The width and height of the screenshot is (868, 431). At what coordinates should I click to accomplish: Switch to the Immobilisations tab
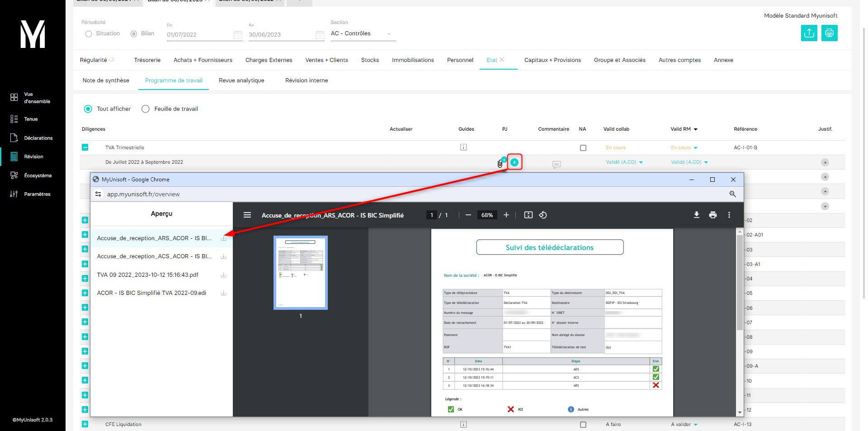(x=413, y=60)
